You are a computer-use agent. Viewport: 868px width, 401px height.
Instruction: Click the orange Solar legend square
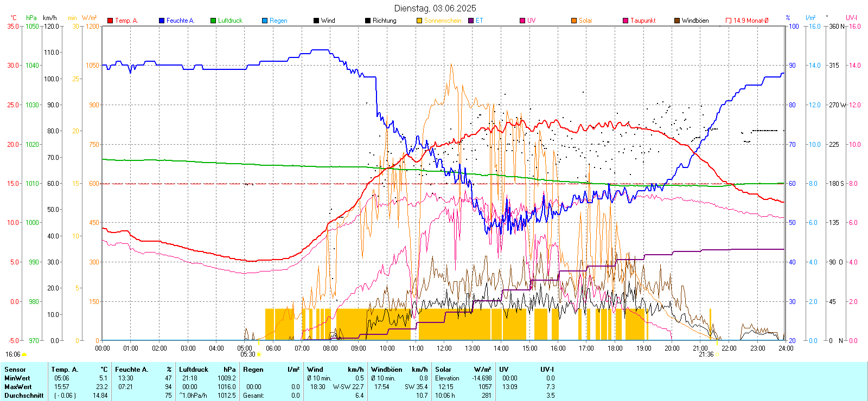574,21
